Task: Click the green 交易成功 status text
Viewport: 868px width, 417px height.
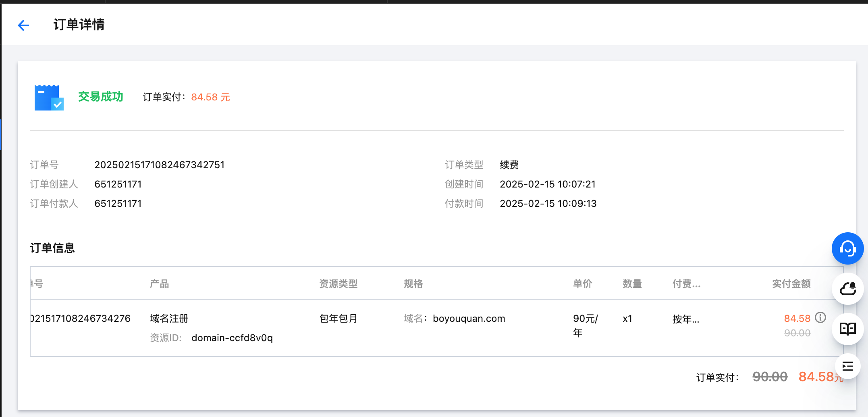Action: [100, 97]
